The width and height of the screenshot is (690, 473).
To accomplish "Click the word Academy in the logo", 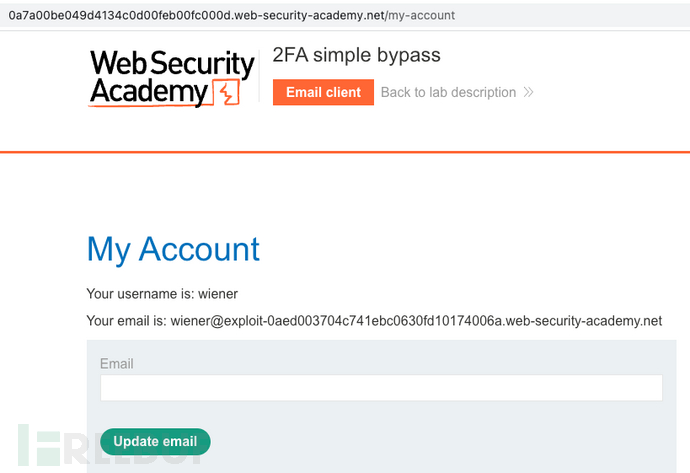I will 149,92.
